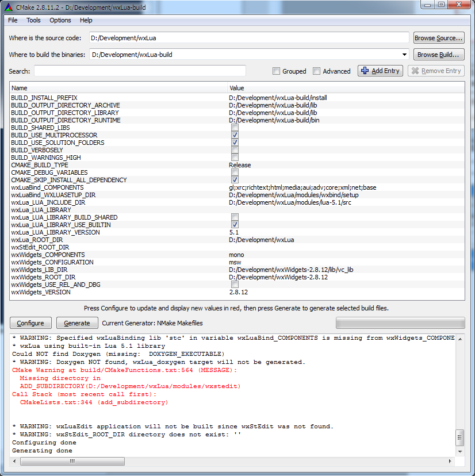Select the BUILD_INSTALL_PREFIX entry name
This screenshot has height=476, width=475.
tap(44, 98)
